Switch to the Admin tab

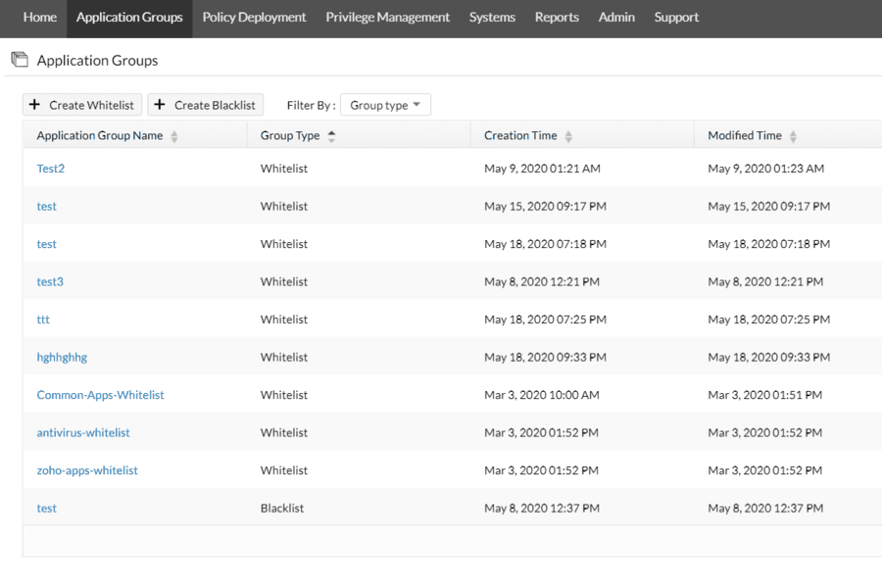click(x=615, y=17)
